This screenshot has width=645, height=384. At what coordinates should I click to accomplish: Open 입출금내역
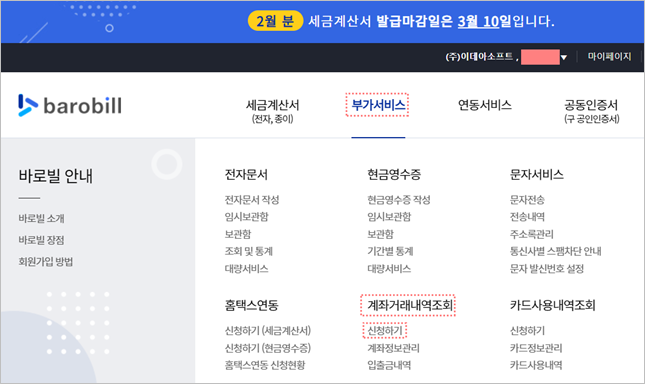[389, 365]
